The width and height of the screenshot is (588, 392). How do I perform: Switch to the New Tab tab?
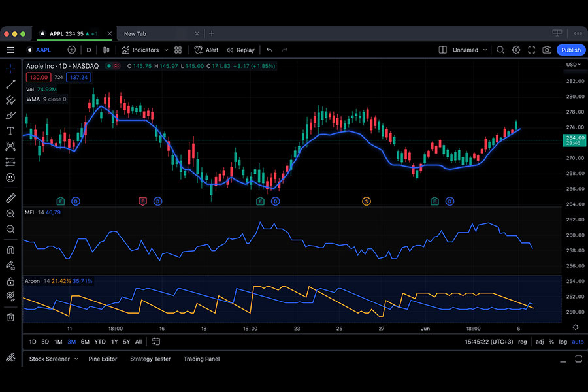point(161,33)
